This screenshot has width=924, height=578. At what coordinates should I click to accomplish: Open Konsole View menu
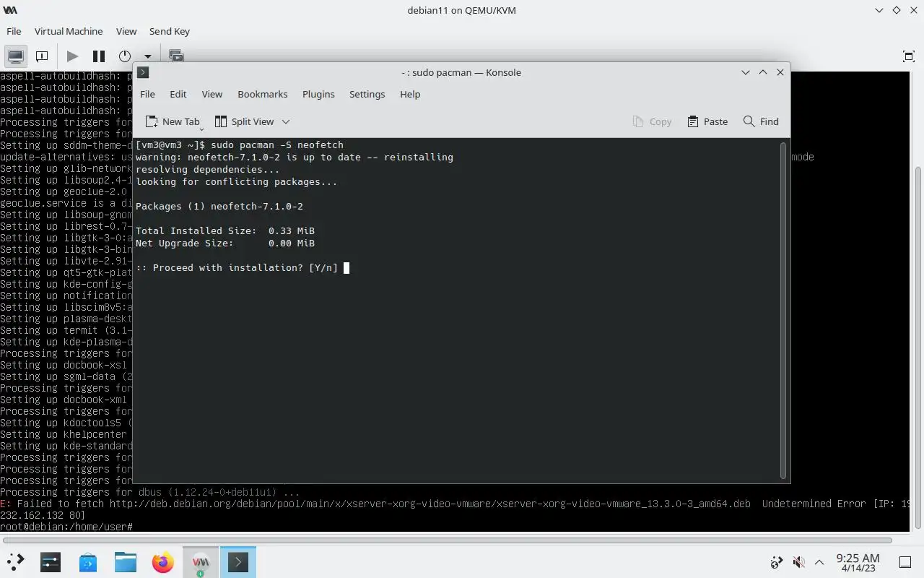pos(212,94)
